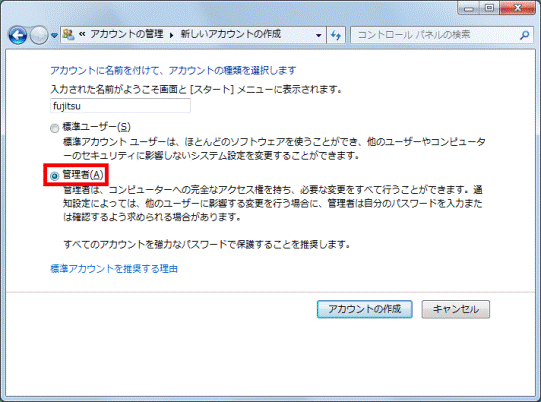Click text すべてのアカウントを強力なパスワードで保護することを推奨します。

coord(207,245)
